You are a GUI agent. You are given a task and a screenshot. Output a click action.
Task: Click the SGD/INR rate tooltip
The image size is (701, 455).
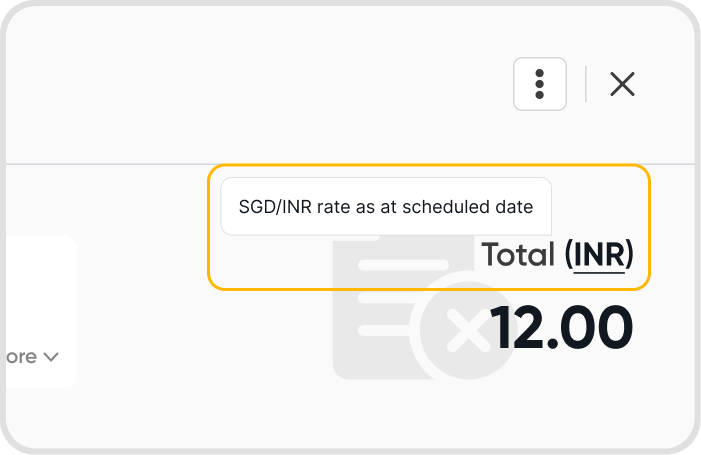pyautogui.click(x=385, y=207)
